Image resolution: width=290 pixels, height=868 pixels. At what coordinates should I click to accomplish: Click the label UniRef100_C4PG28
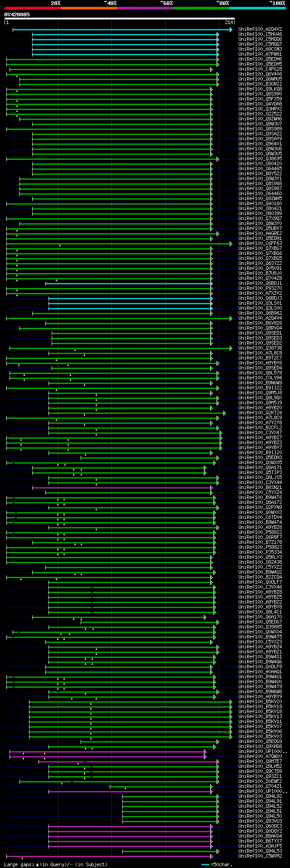tap(260, 69)
